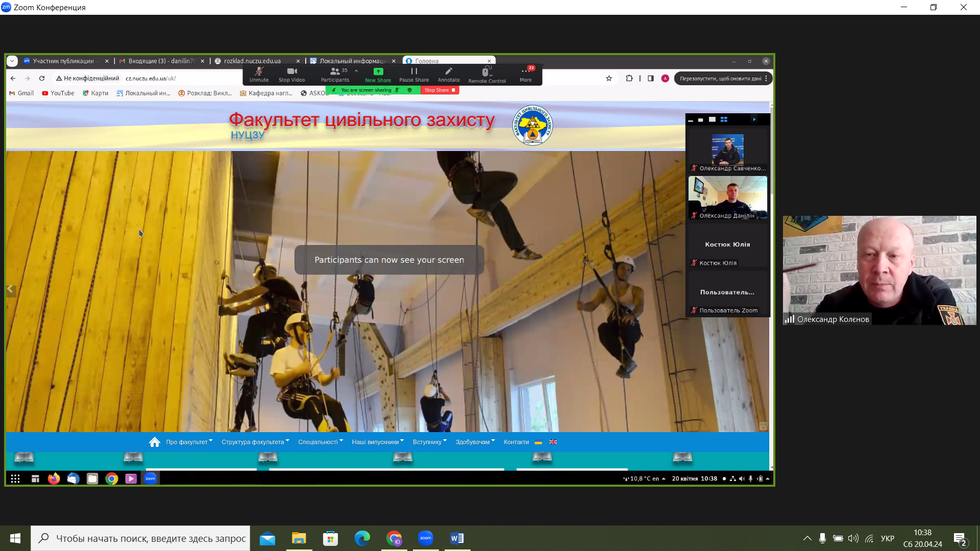Switch site language with British flag

click(x=553, y=442)
